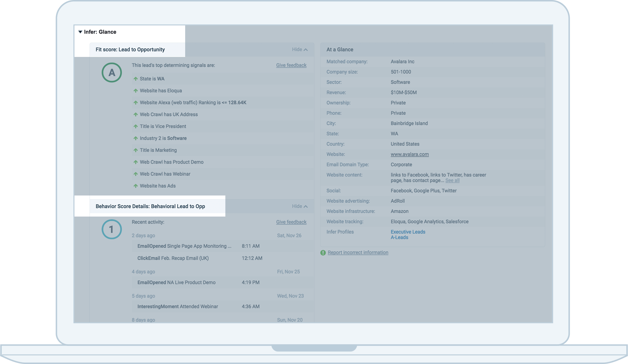
Task: Select sector value Software
Action: [400, 82]
